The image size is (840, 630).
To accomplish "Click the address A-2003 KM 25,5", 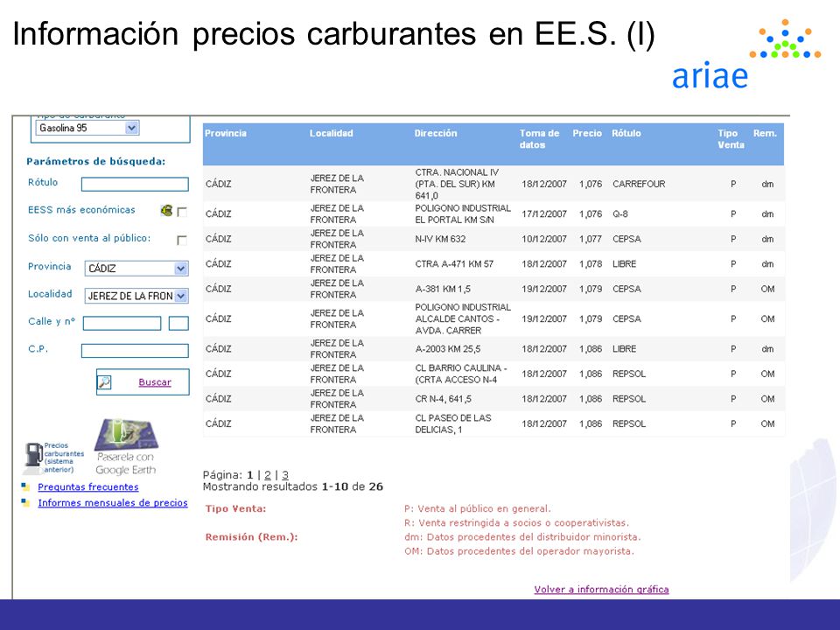I will click(448, 349).
